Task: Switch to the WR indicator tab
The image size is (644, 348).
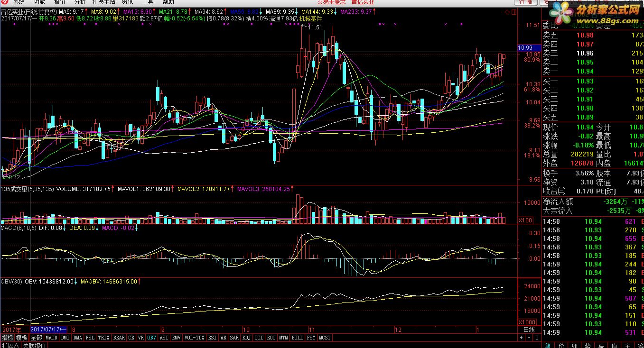Action: point(223,338)
